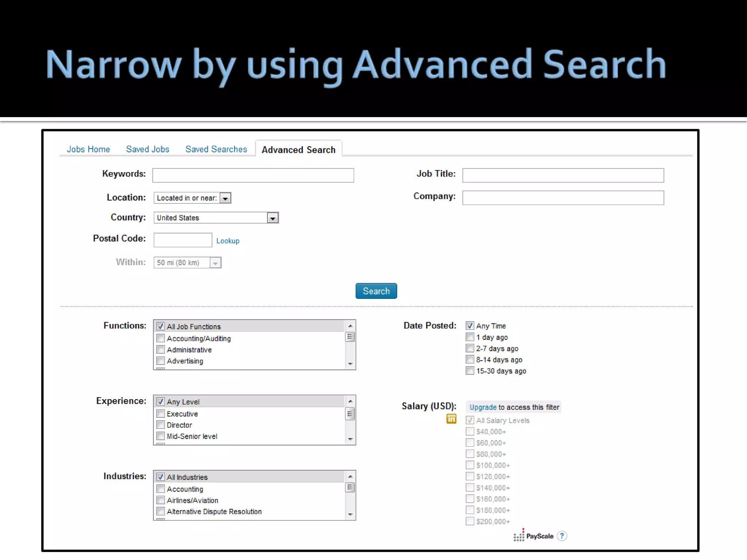Enable the Airlines/Aviation industry checkbox
This screenshot has height=560, width=747.
pos(160,500)
